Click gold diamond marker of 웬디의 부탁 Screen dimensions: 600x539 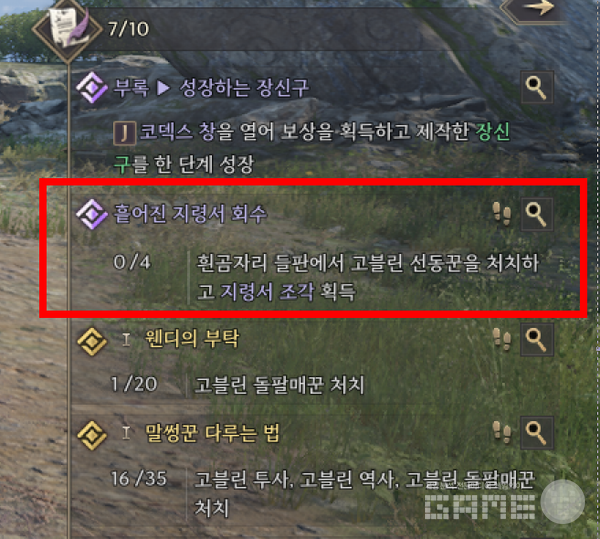click(92, 340)
